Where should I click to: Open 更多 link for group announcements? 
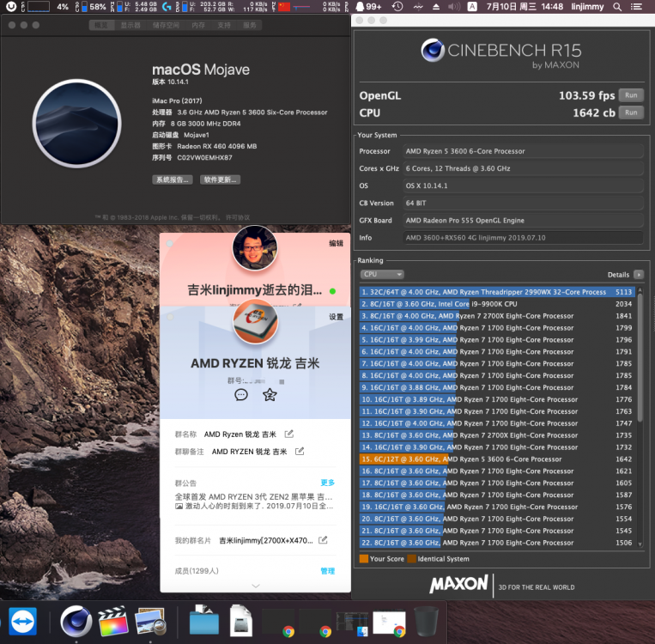coord(328,483)
